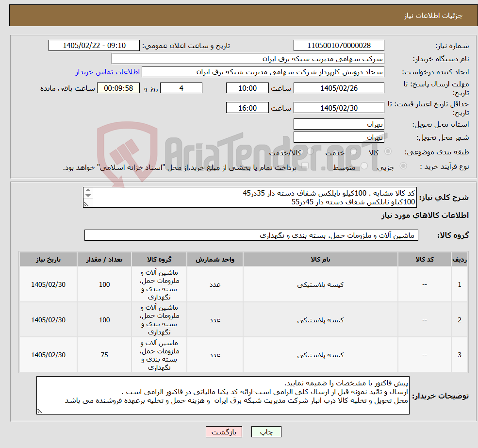Select the جزیی purchase type radio
The image size is (478, 448).
(x=403, y=166)
